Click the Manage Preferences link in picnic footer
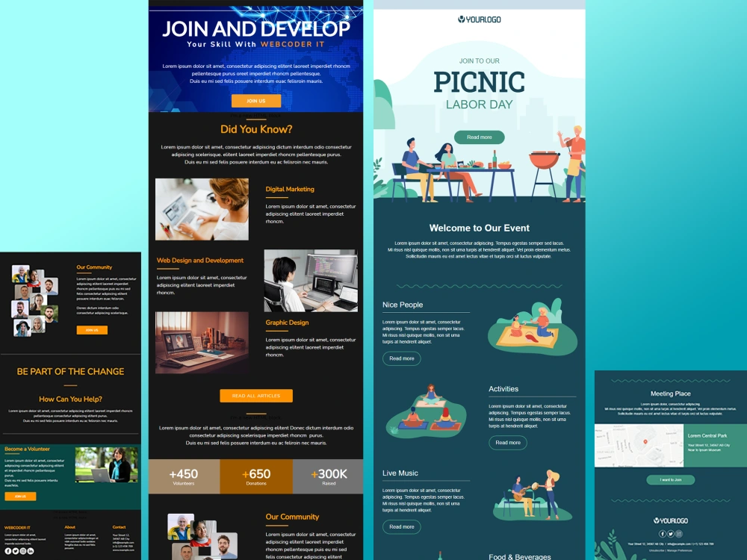The width and height of the screenshot is (747, 560). (680, 550)
